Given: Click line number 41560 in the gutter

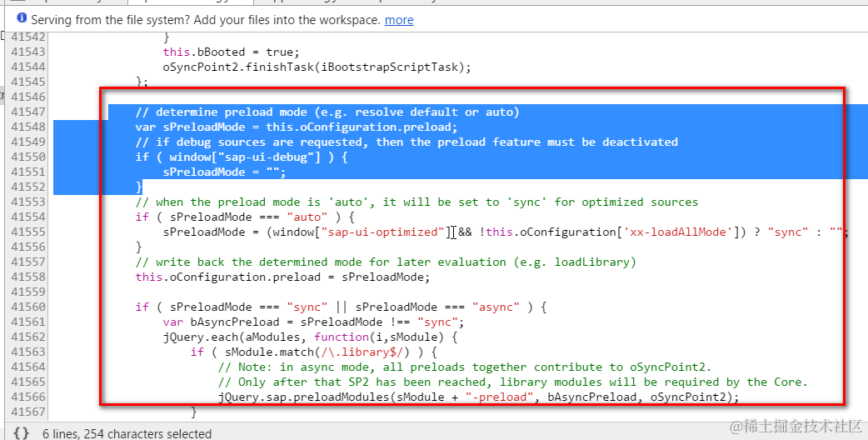Looking at the screenshot, I should [28, 307].
